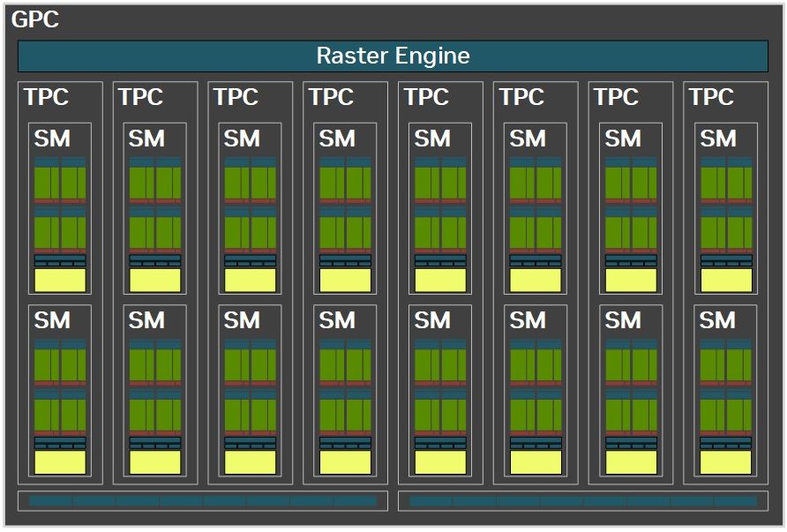
Task: Select top SM label in leftmost TPC
Action: [52, 139]
